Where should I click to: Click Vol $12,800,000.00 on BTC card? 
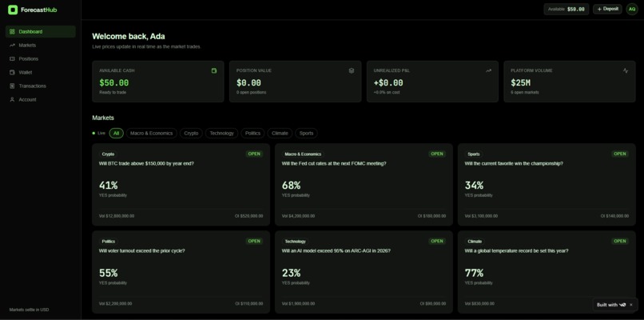click(117, 216)
